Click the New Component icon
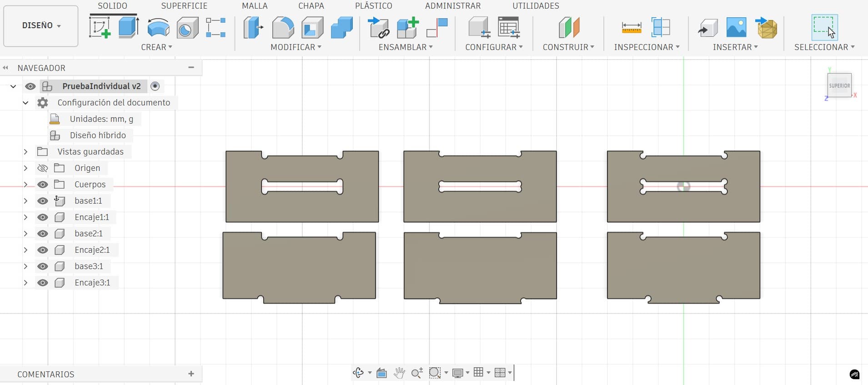The image size is (868, 385). point(407,27)
